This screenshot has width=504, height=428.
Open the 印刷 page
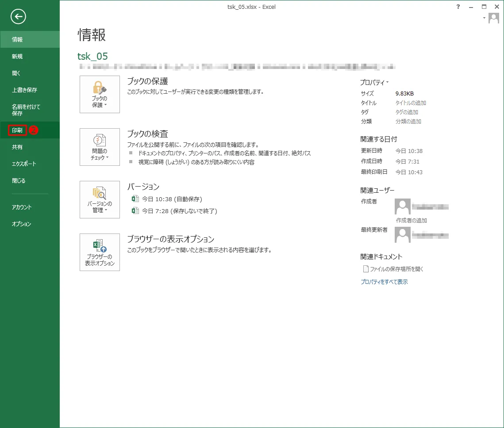(x=30, y=130)
